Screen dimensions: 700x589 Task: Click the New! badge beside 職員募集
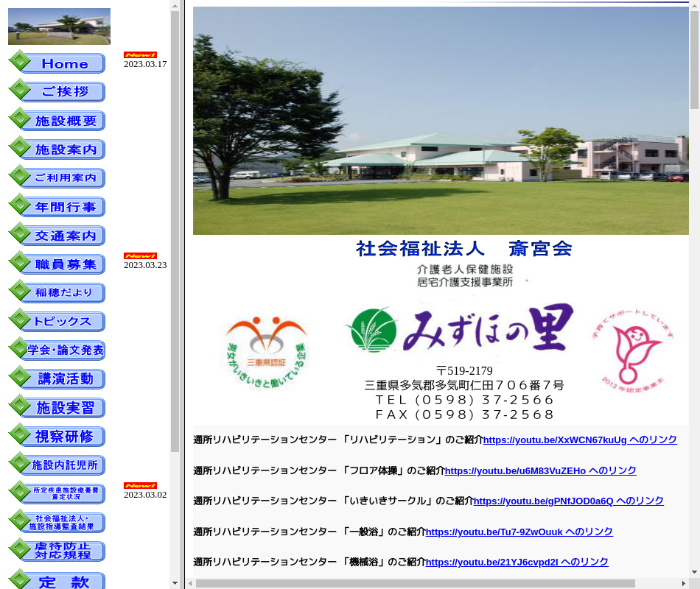click(140, 256)
